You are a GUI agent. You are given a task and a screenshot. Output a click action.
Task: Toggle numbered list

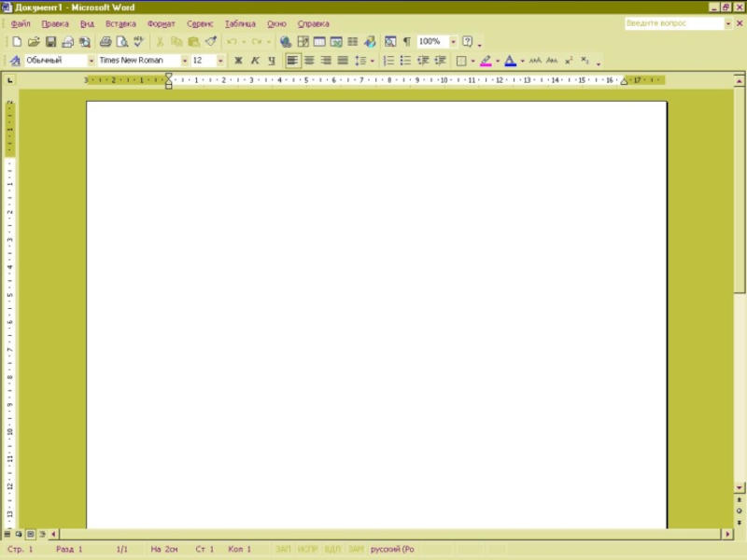click(x=388, y=61)
